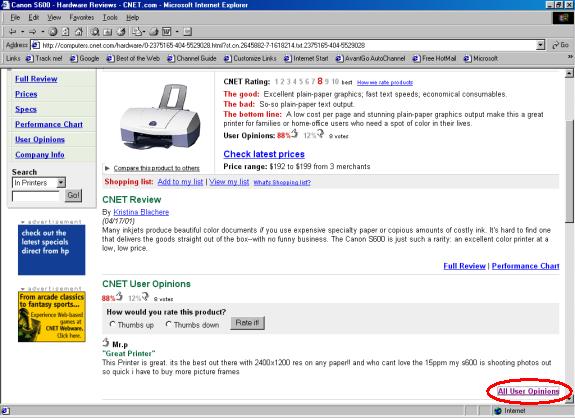Open Full Review in the sidebar
The width and height of the screenshot is (575, 418).
pyautogui.click(x=36, y=78)
